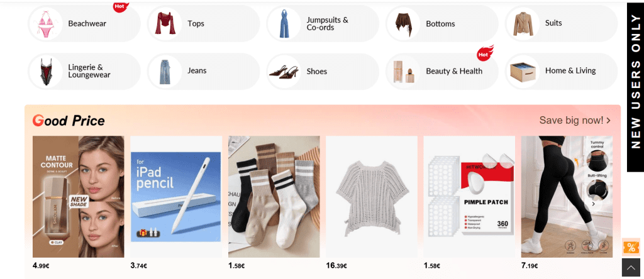Click the Save big now link
This screenshot has height=279, width=644.
coord(575,120)
